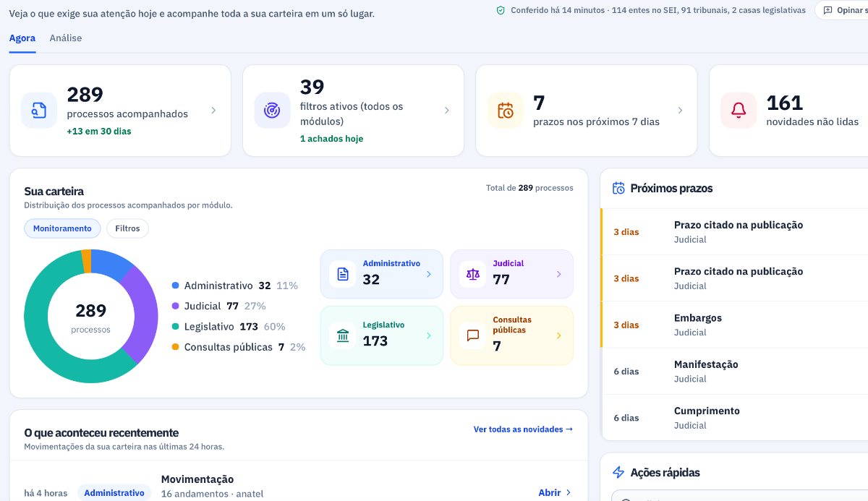Open the Manifestação deadline row
Viewport: 868px width, 501px height.
pyautogui.click(x=734, y=371)
